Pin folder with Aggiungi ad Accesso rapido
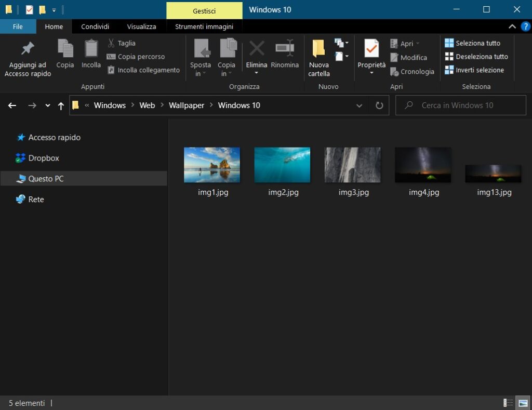This screenshot has width=532, height=410. tap(28, 49)
